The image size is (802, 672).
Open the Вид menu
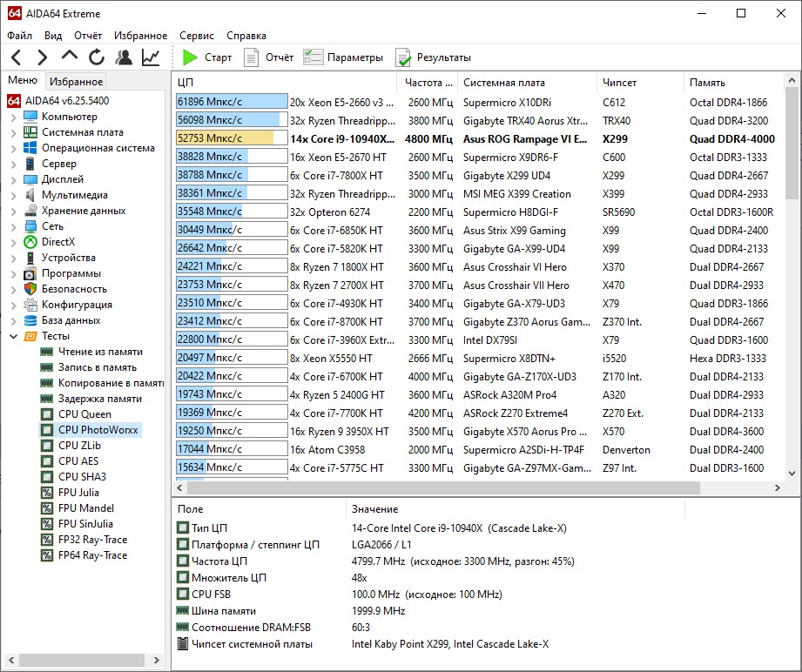52,36
